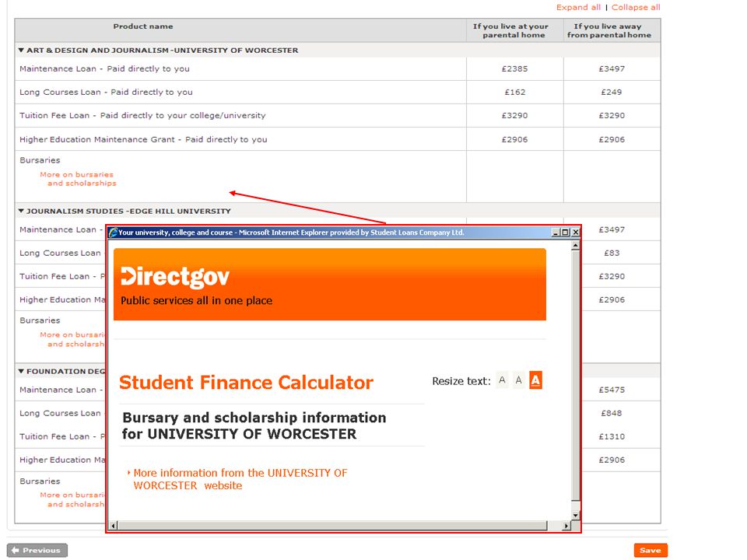Viewport: 747px width, 560px height.
Task: Click the Previous button
Action: pyautogui.click(x=37, y=550)
